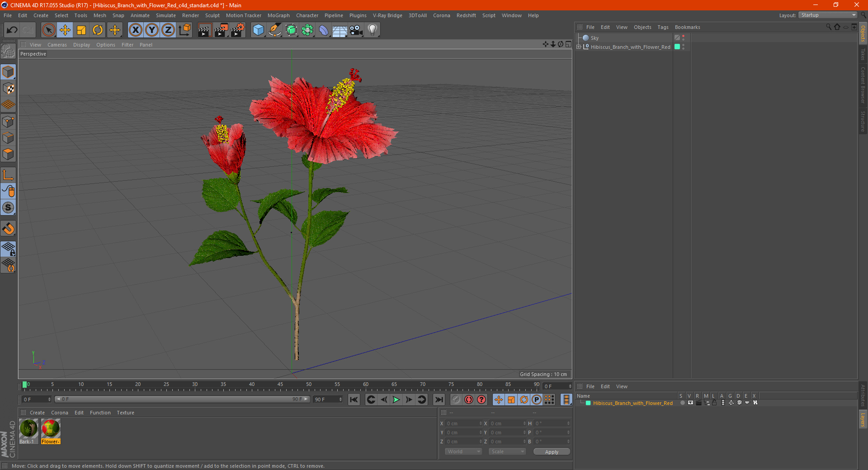The height and width of the screenshot is (470, 868).
Task: Toggle Hibiscus layer visibility eye icon
Action: [690, 403]
